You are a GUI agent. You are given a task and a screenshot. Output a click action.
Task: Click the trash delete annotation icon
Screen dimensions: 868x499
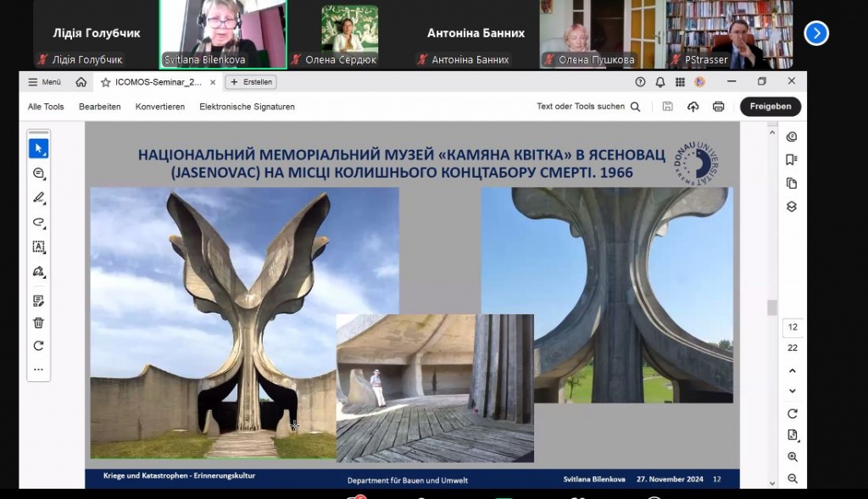pos(37,322)
